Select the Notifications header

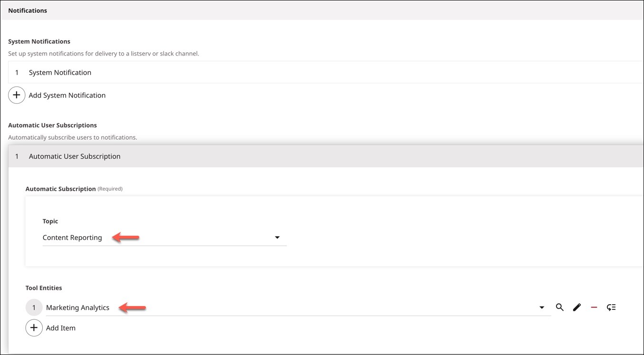tap(27, 10)
